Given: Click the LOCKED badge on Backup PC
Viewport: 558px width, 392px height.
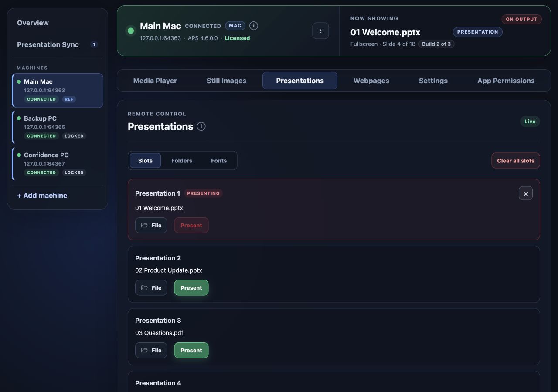Looking at the screenshot, I should (74, 136).
